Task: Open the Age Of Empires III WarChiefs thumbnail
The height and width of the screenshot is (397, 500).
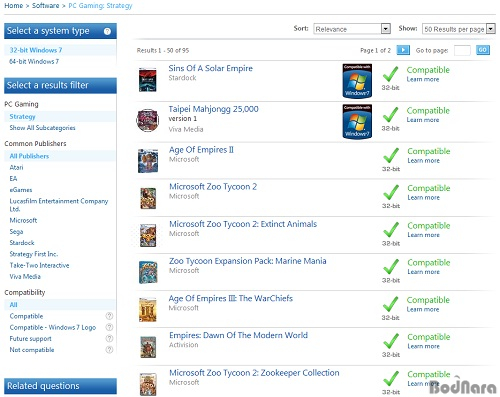Action: pos(148,310)
